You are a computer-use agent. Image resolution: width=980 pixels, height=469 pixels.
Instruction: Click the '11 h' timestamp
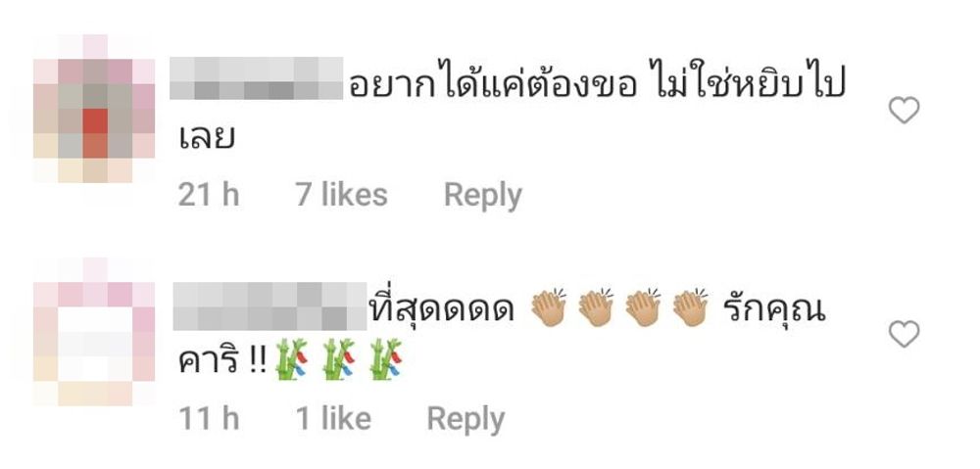pyautogui.click(x=209, y=418)
